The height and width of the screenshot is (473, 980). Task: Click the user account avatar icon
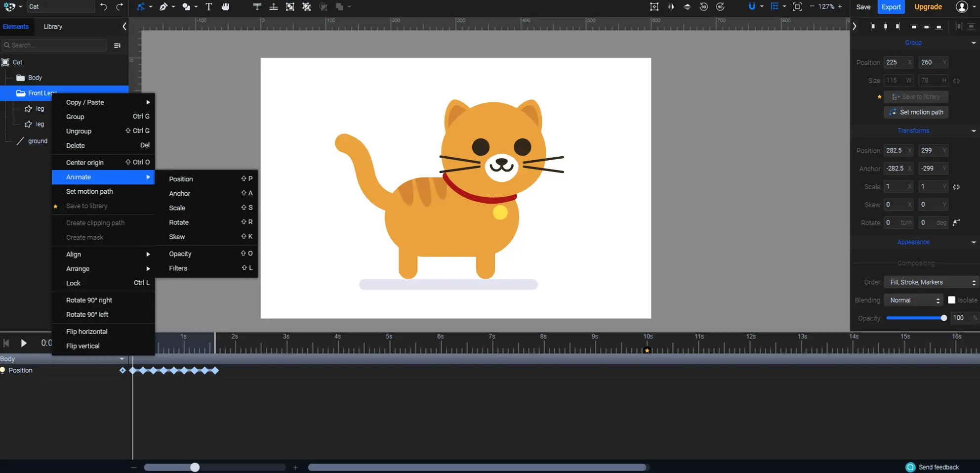tap(962, 7)
